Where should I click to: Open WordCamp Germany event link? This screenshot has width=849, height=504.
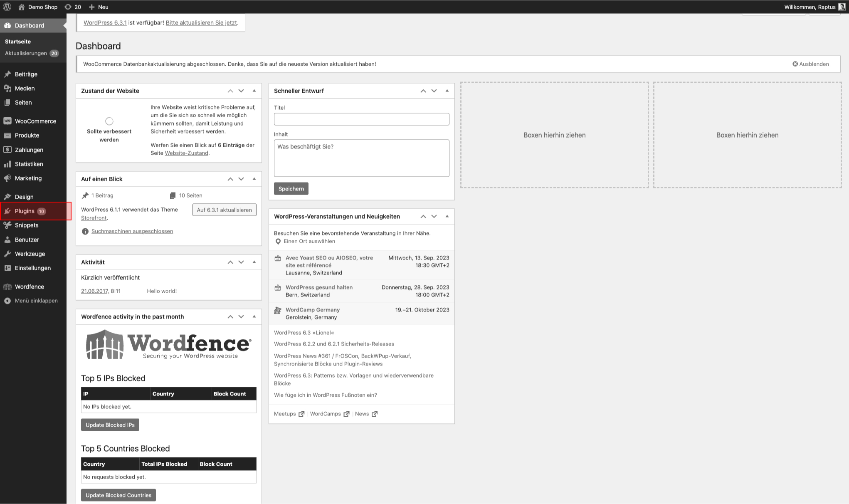click(x=313, y=310)
